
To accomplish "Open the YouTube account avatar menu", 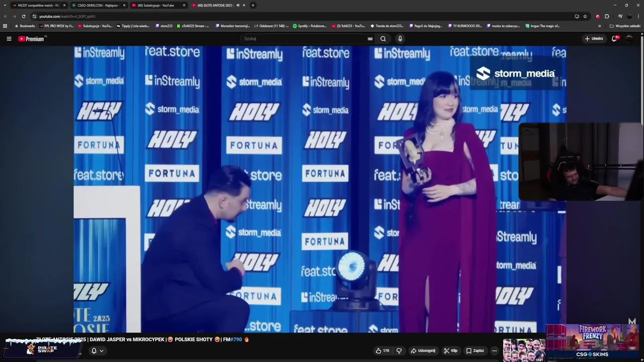I will pos(629,39).
